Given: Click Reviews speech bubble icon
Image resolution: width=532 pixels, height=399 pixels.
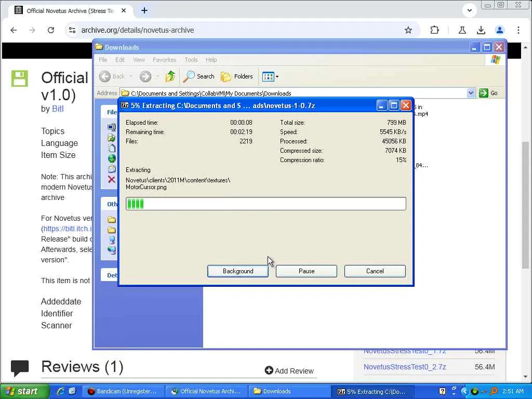Looking at the screenshot, I should 20,368.
